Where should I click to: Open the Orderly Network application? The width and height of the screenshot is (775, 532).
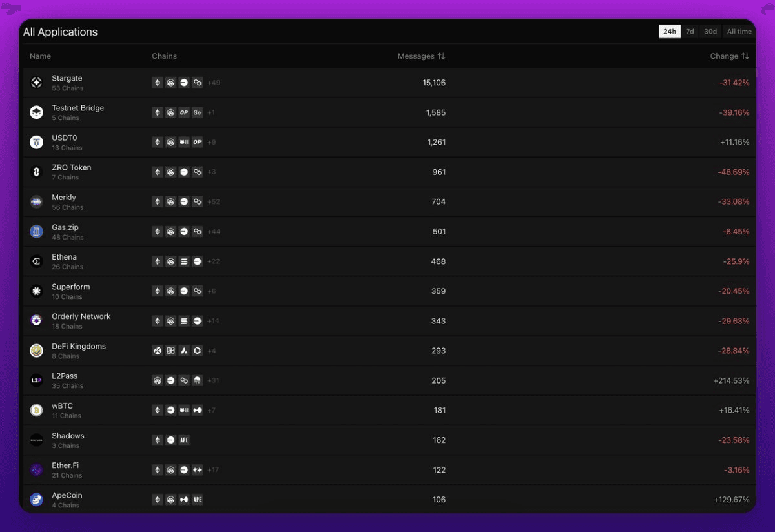[x=81, y=316]
